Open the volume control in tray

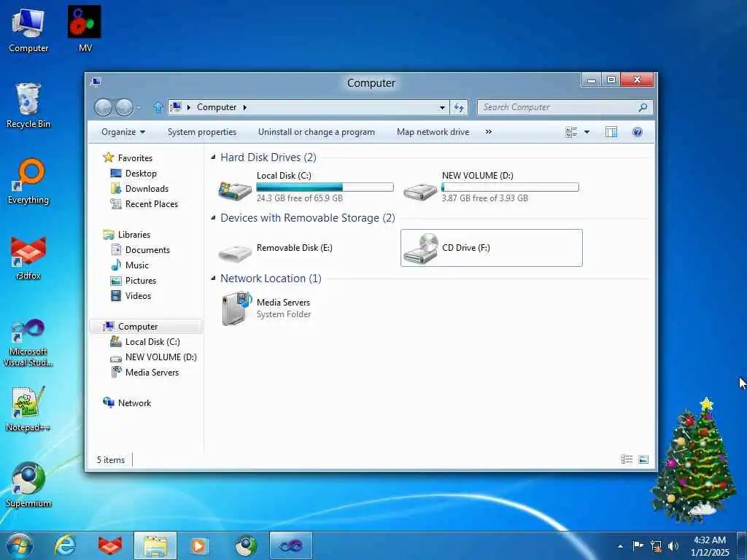[673, 545]
